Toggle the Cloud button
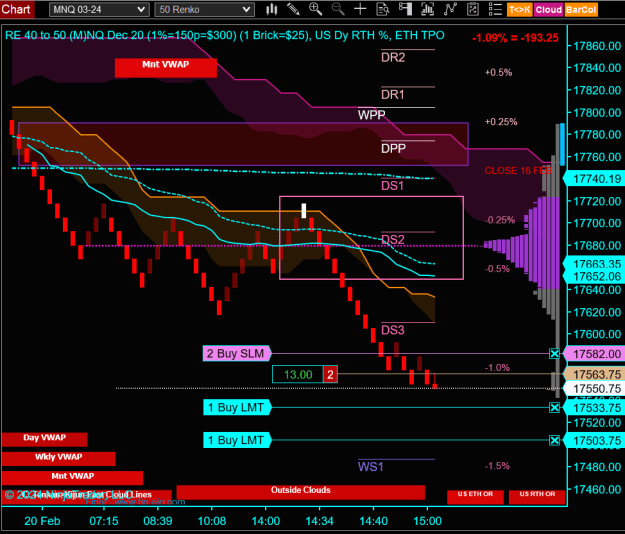Image resolution: width=625 pixels, height=534 pixels. [x=549, y=10]
